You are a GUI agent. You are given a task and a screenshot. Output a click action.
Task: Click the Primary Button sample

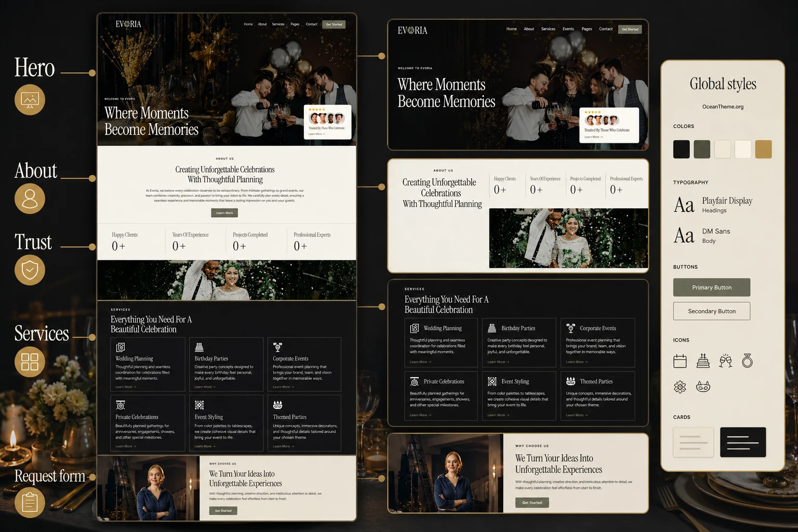point(712,287)
